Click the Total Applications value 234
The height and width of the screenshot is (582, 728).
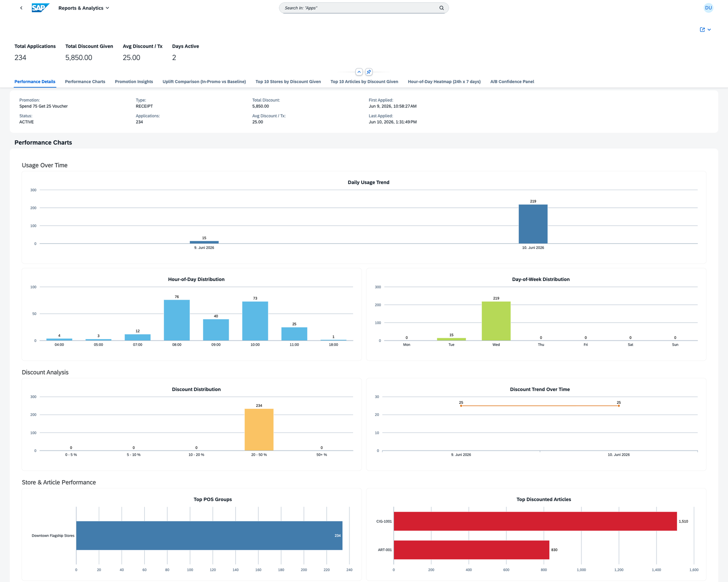(20, 58)
